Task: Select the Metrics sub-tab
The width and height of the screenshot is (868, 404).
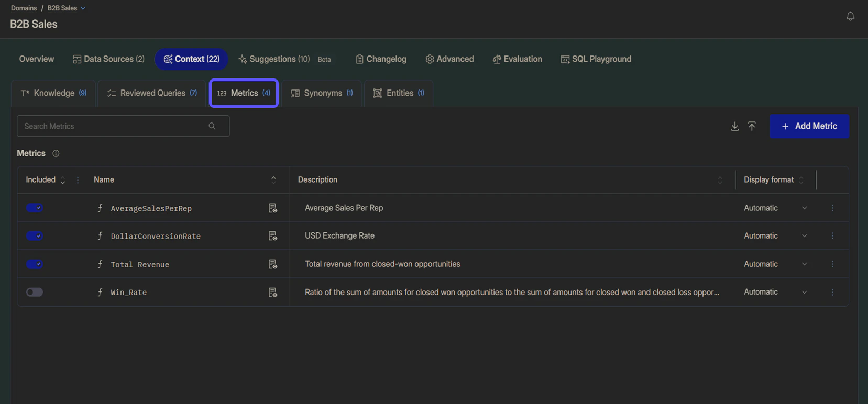Action: [244, 93]
